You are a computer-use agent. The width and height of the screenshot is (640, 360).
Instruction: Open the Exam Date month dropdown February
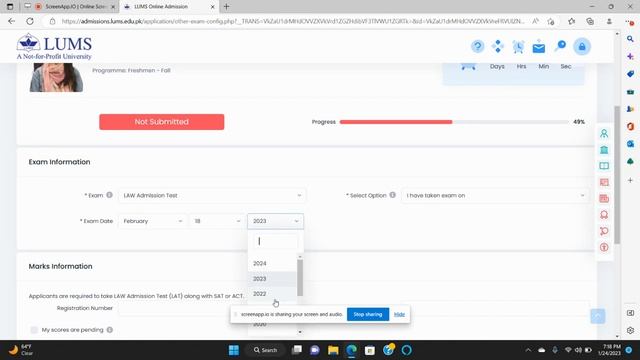tap(152, 221)
